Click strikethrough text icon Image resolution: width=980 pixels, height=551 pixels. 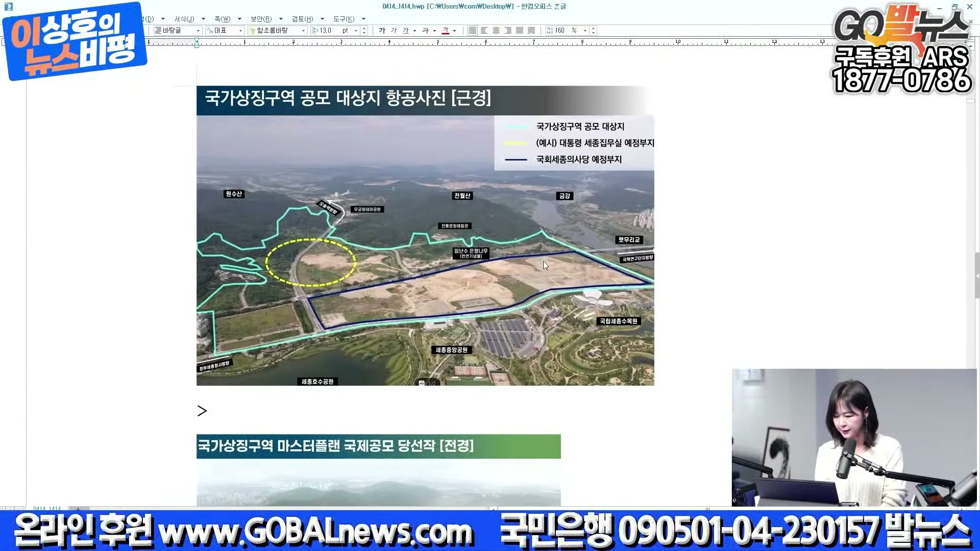tap(425, 31)
